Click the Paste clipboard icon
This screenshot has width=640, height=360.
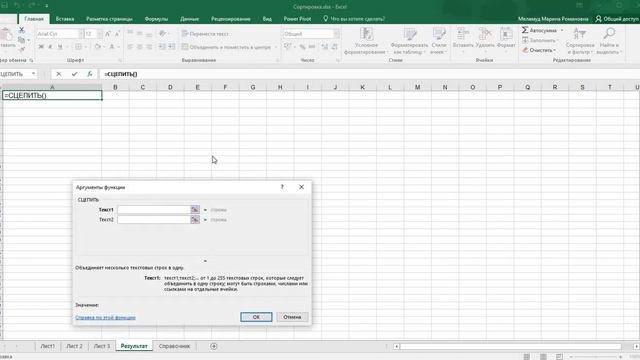[6, 34]
